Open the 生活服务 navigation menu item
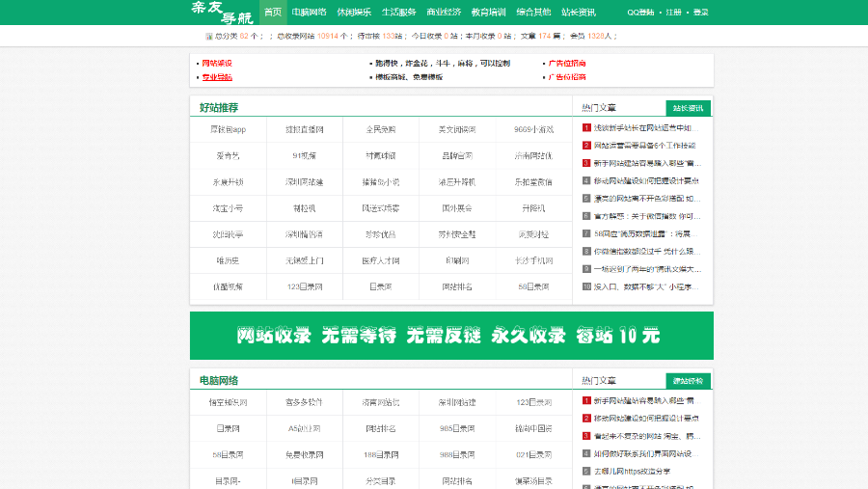This screenshot has width=868, height=489. 398,13
